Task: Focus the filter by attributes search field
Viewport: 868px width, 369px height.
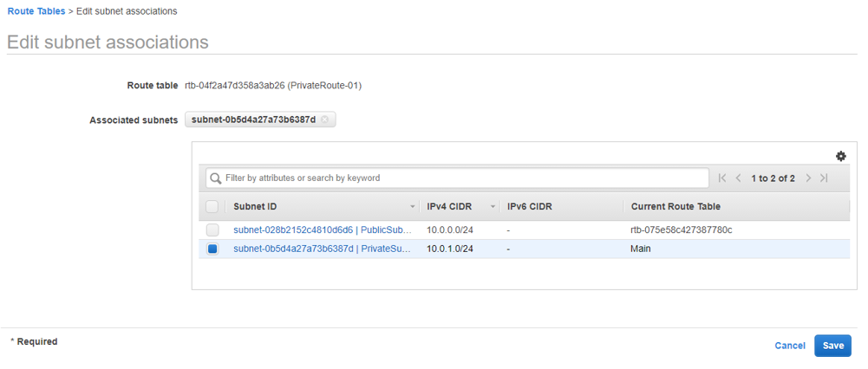Action: coord(464,178)
